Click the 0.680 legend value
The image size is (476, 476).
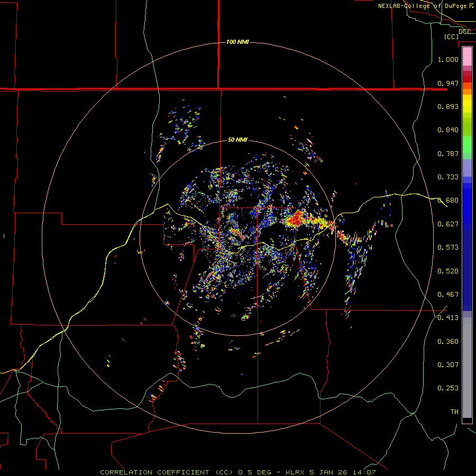(x=448, y=200)
